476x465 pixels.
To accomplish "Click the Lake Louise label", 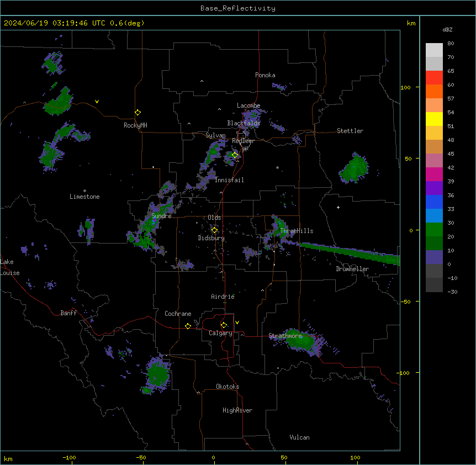I will (10, 267).
